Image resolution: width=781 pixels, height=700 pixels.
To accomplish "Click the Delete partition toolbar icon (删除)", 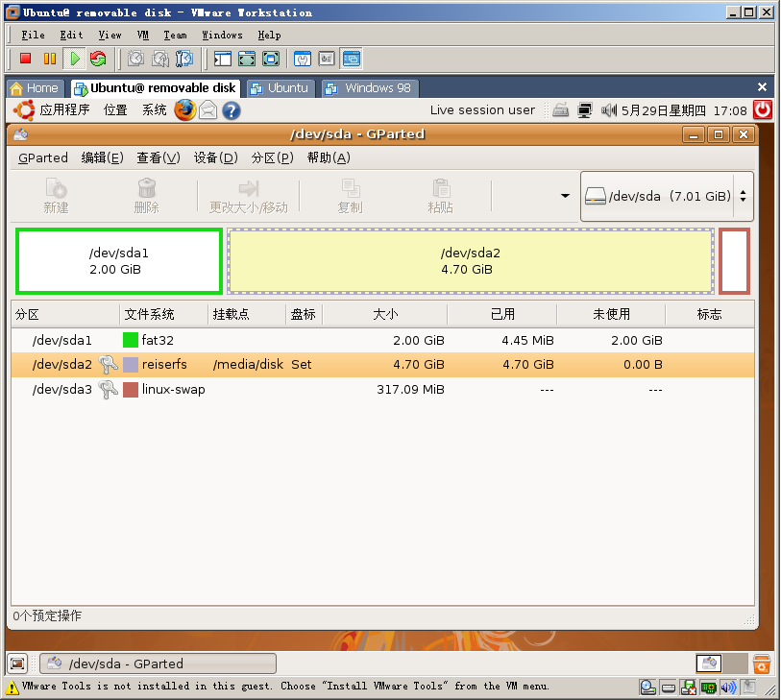I will tap(146, 196).
